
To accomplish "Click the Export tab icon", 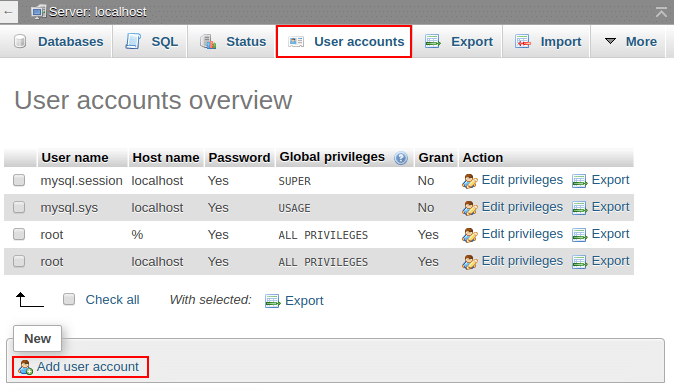I will [433, 42].
